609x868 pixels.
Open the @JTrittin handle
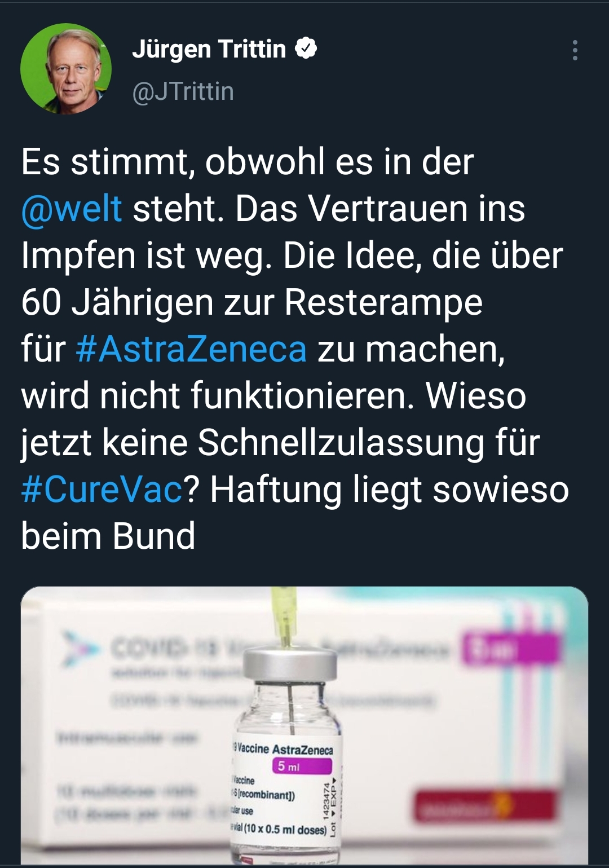[183, 91]
